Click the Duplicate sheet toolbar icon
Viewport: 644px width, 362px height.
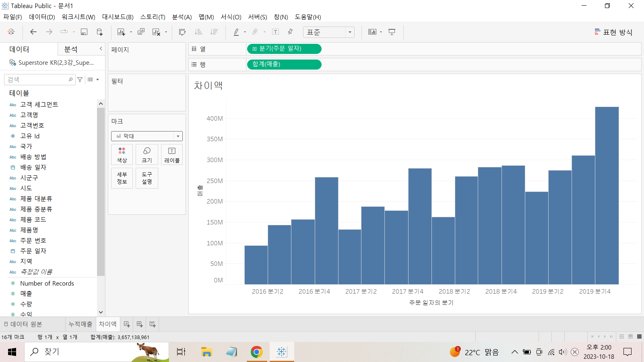click(141, 32)
